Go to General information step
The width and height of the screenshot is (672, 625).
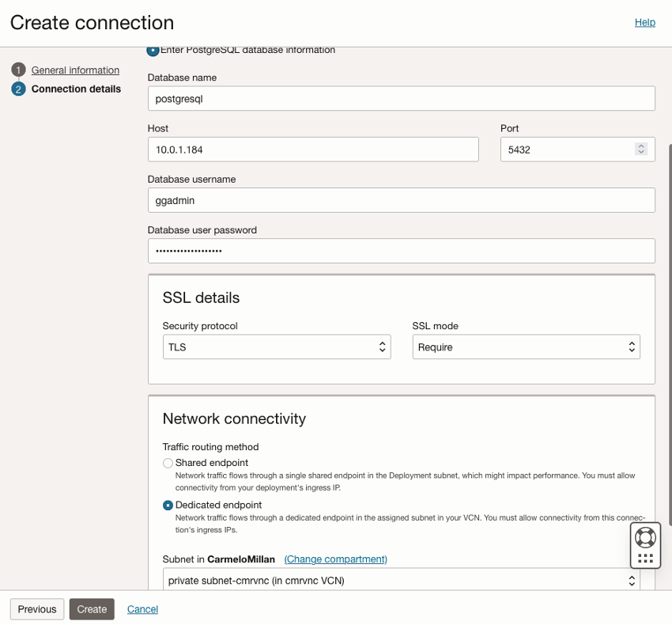coord(75,70)
